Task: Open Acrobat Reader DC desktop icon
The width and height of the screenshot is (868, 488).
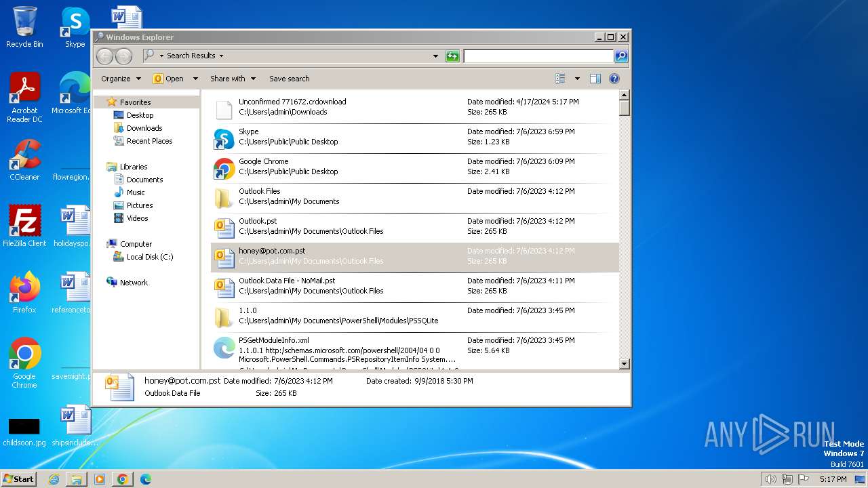Action: coord(24,98)
